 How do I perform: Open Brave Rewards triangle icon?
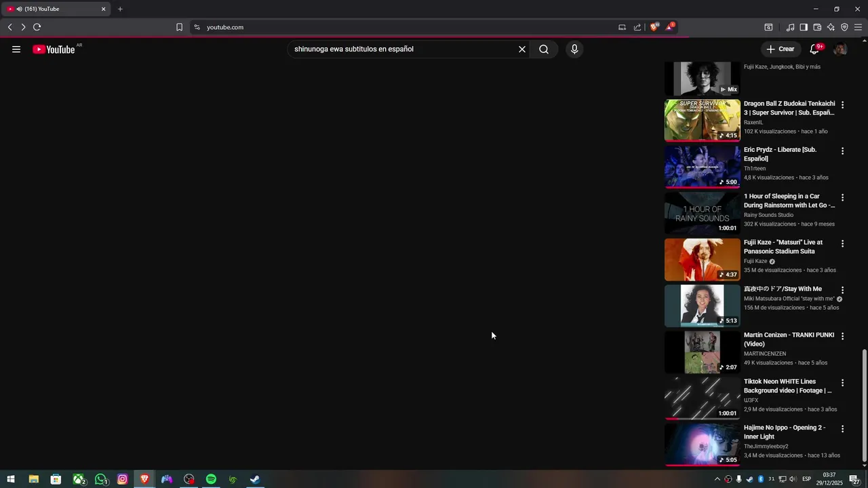click(670, 27)
